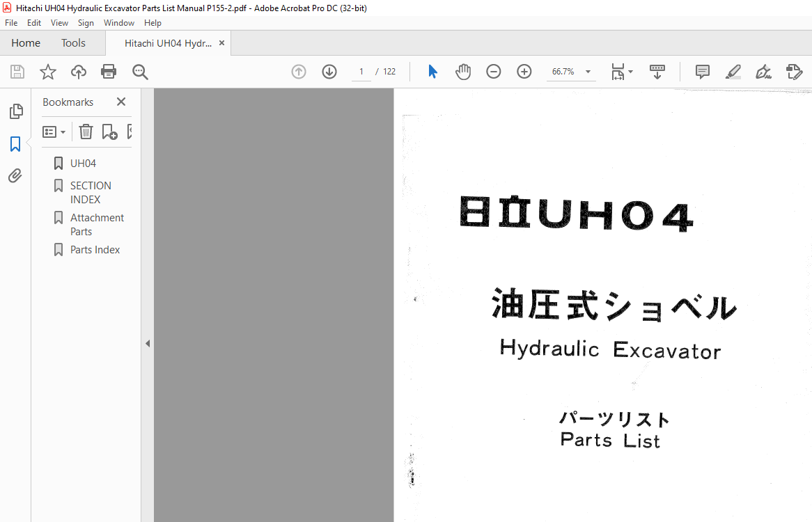Switch to the Home tab
Viewport: 812px width, 522px height.
26,43
